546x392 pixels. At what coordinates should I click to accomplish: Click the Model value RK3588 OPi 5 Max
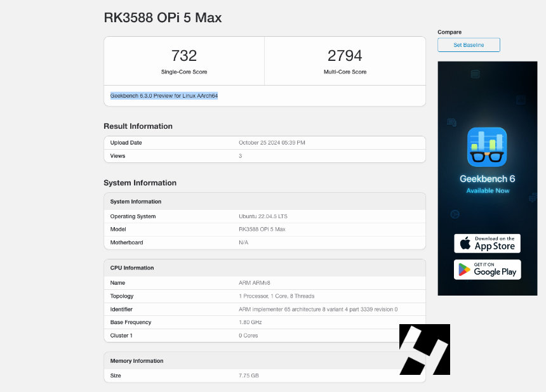[x=262, y=229]
